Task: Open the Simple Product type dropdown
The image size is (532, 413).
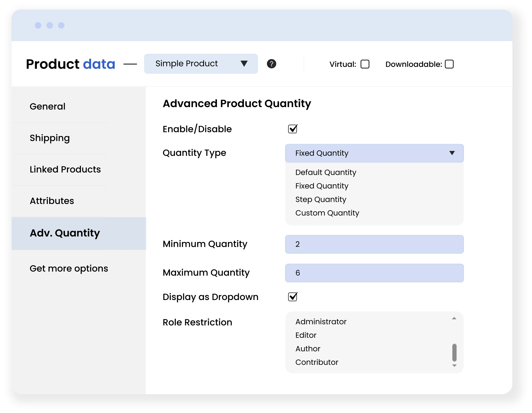Action: 201,64
